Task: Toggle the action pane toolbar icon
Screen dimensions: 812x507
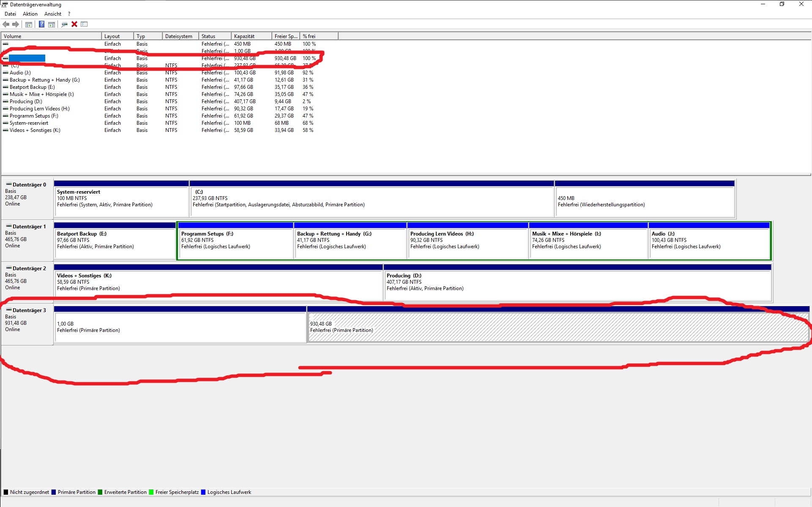Action: tap(52, 24)
